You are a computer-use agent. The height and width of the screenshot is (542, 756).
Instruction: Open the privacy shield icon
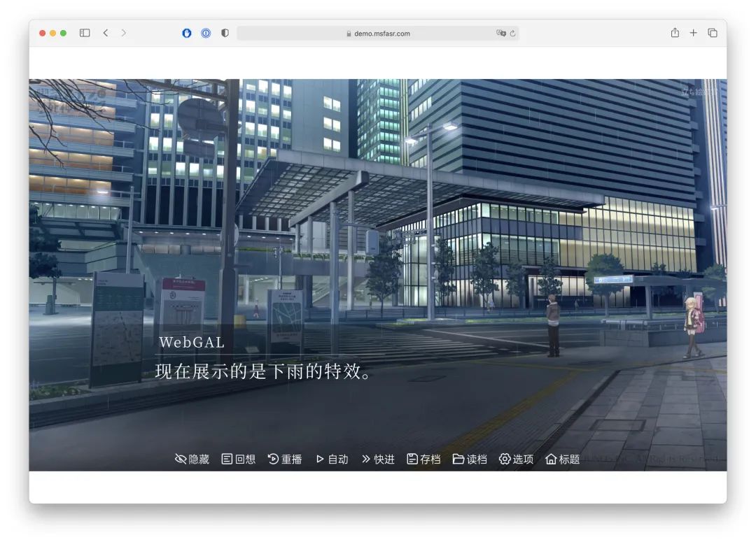225,34
